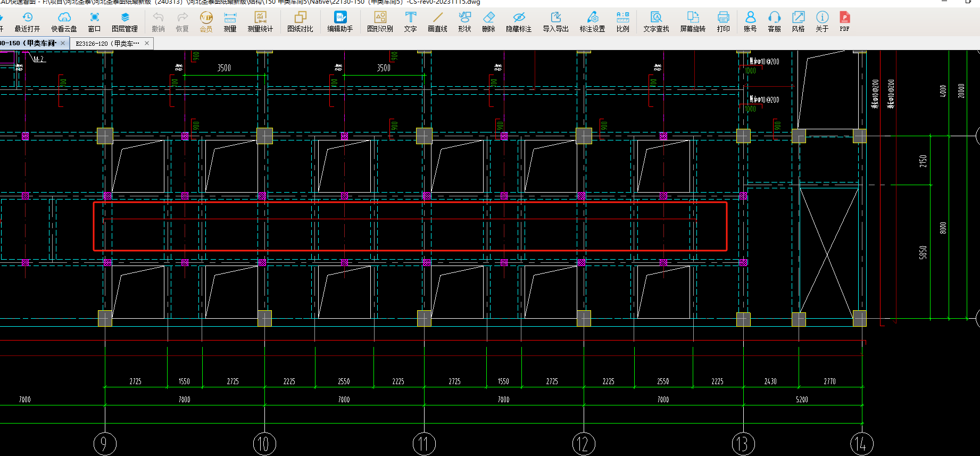This screenshot has height=456, width=980.
Task: Open 导入导出 import export tool
Action: pos(555,22)
